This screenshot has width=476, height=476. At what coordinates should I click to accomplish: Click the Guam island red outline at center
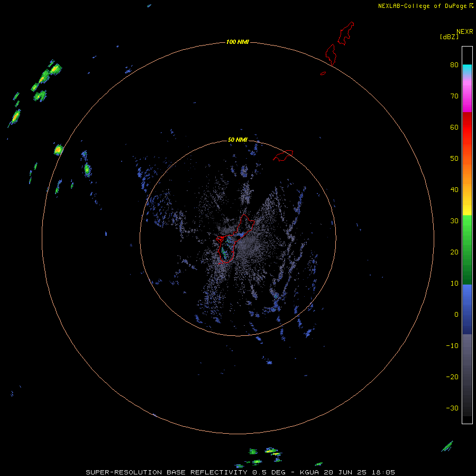[235, 239]
